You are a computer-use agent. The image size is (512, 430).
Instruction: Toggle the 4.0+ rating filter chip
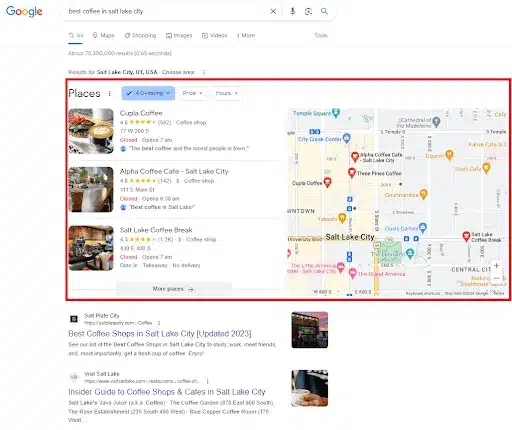click(148, 93)
